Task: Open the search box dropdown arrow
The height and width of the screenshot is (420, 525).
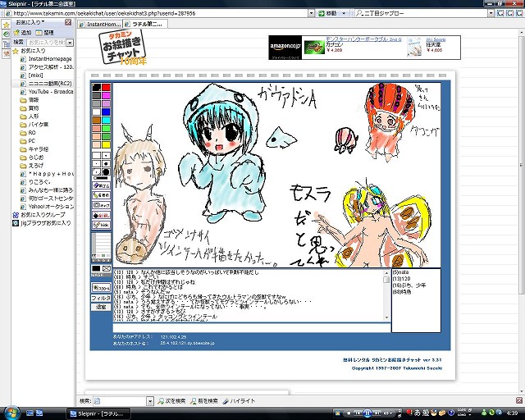Action: (491, 13)
